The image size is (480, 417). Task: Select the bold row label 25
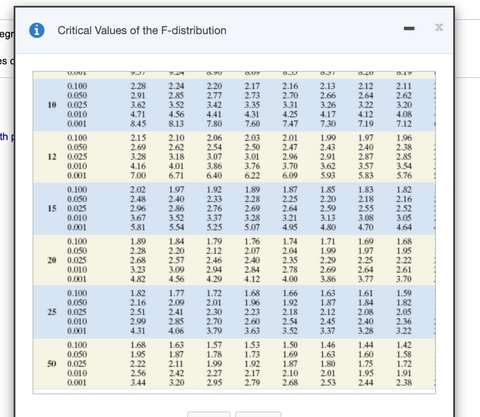[52, 312]
